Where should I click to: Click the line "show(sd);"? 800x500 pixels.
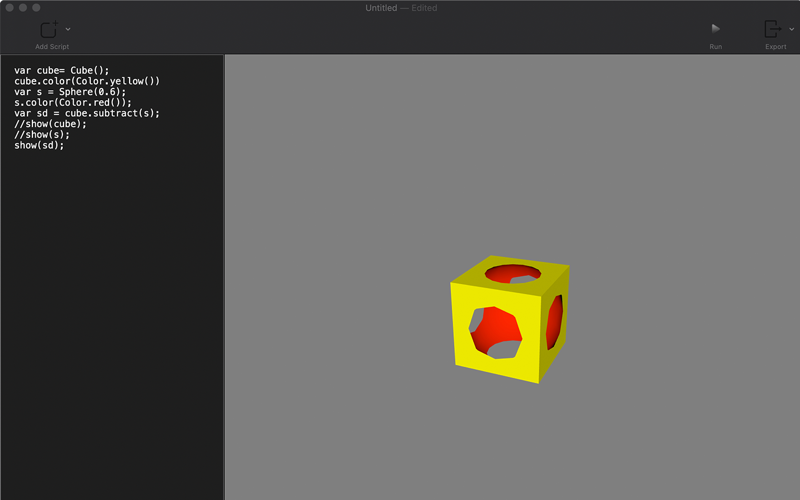coord(39,145)
